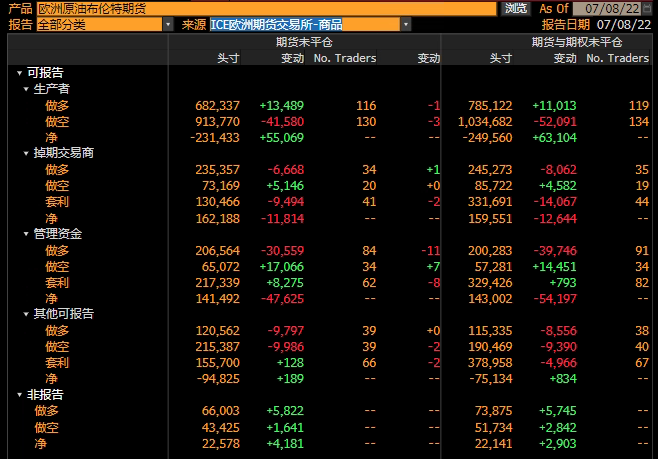Collapse the 生产者 group
Image resolution: width=658 pixels, height=459 pixels.
point(26,89)
